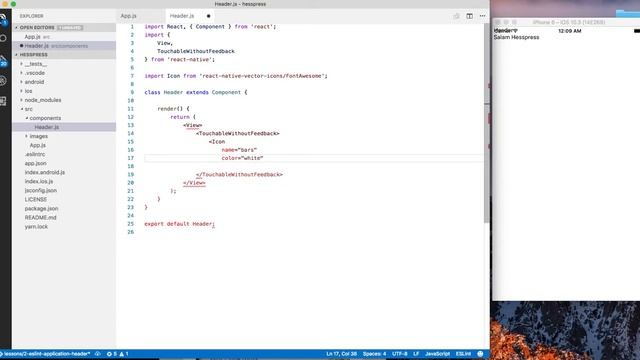Click the color="white" code line
This screenshot has height=360, width=640.
242,158
